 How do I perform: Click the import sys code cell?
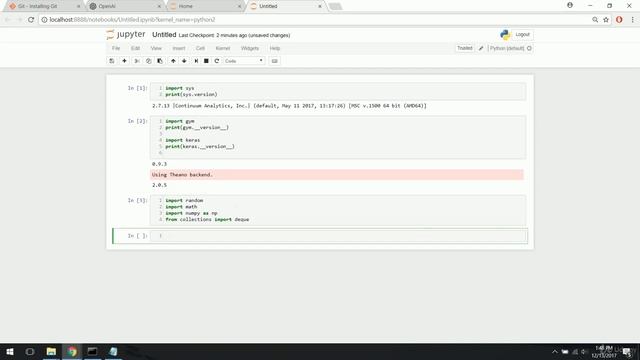(x=338, y=91)
